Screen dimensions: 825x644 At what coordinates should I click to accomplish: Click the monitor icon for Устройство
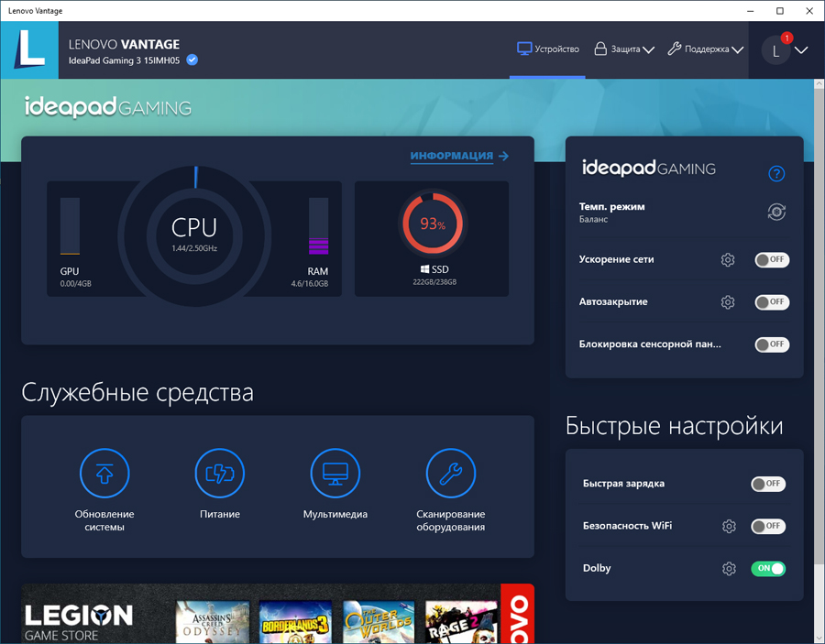(524, 49)
